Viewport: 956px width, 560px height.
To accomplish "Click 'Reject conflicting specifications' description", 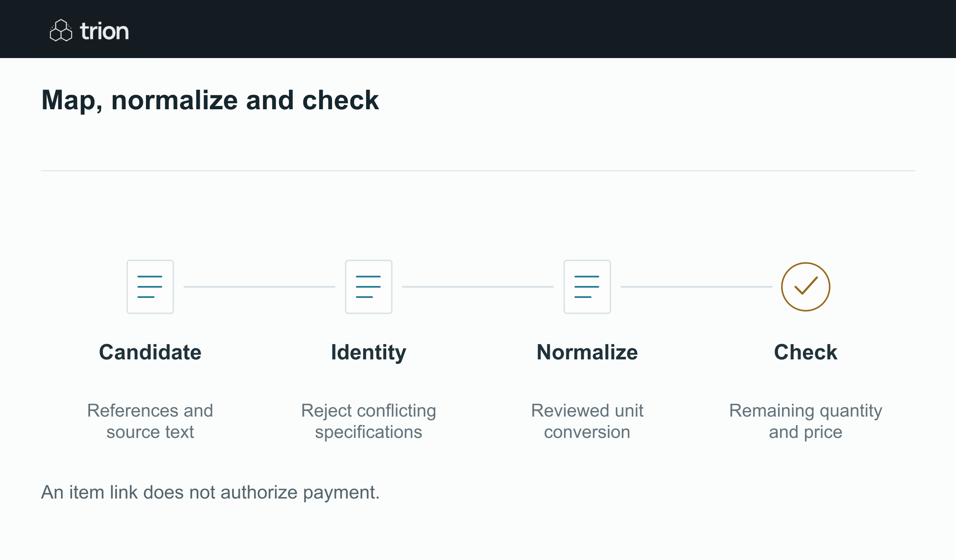I will (x=369, y=421).
